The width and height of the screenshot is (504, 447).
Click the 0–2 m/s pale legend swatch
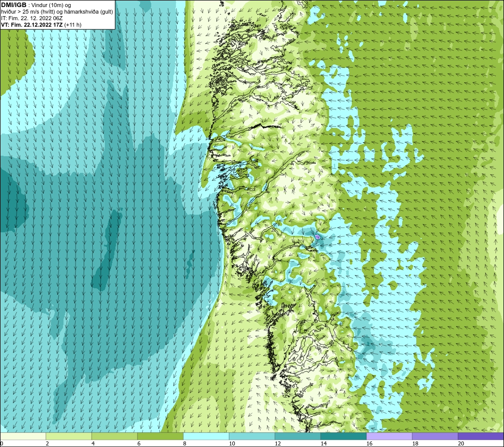[23, 436]
